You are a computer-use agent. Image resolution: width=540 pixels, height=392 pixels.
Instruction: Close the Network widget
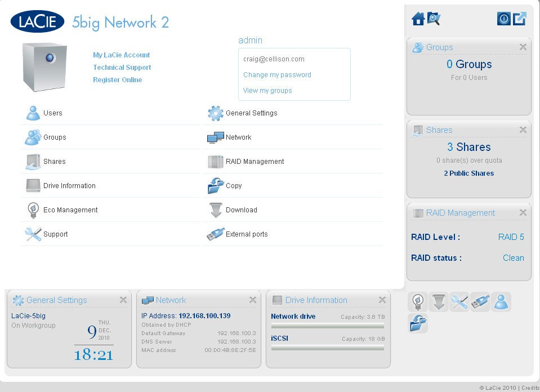point(252,300)
